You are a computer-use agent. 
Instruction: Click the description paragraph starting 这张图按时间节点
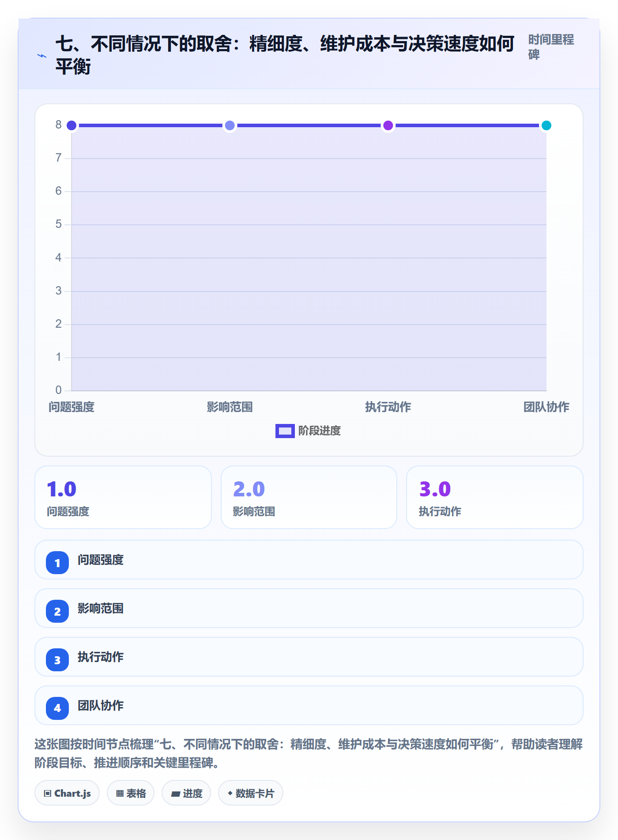[309, 753]
